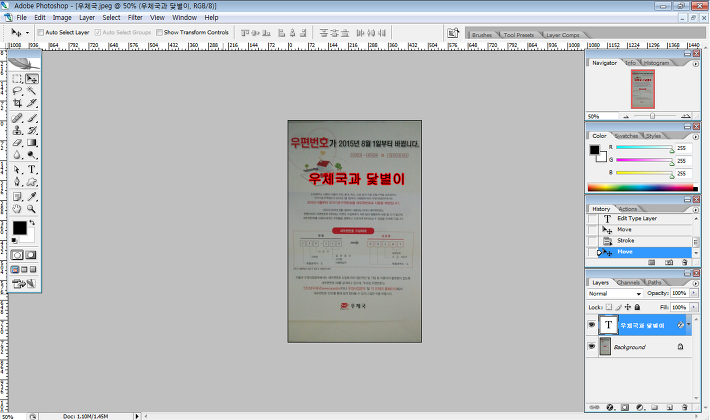Select the Horizontal Type tool

32,170
